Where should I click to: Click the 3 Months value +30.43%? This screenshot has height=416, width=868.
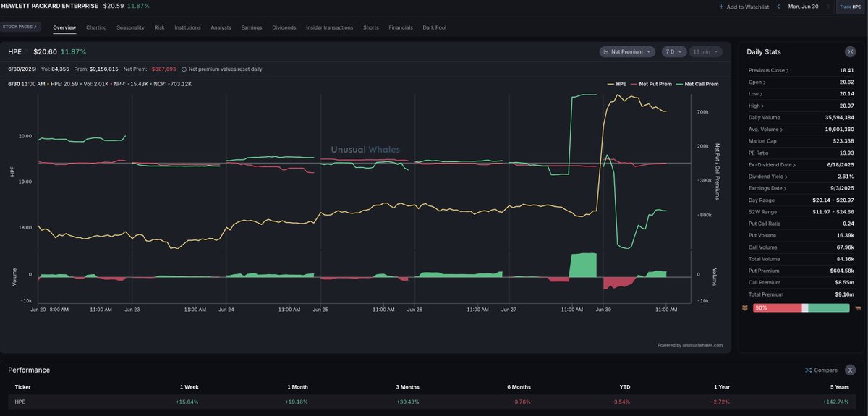(407, 402)
